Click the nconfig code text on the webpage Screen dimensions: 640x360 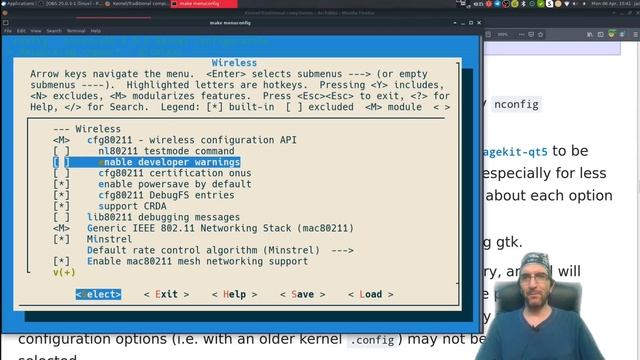coord(516,104)
